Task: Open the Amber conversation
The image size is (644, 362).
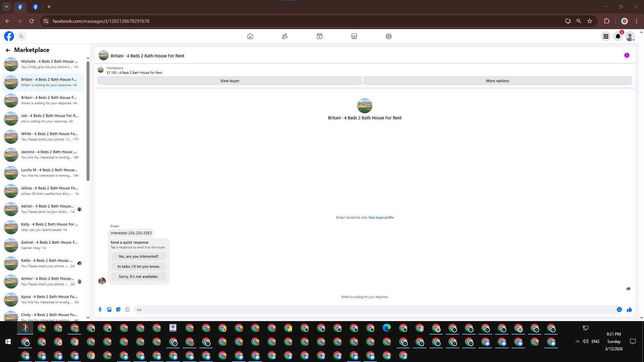Action: click(x=43, y=282)
